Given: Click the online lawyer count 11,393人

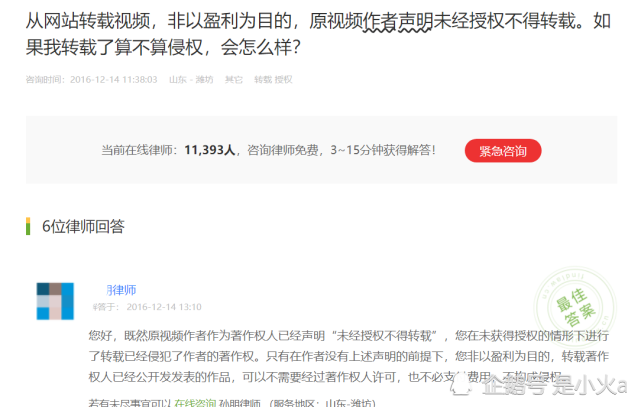Looking at the screenshot, I should click(x=210, y=150).
